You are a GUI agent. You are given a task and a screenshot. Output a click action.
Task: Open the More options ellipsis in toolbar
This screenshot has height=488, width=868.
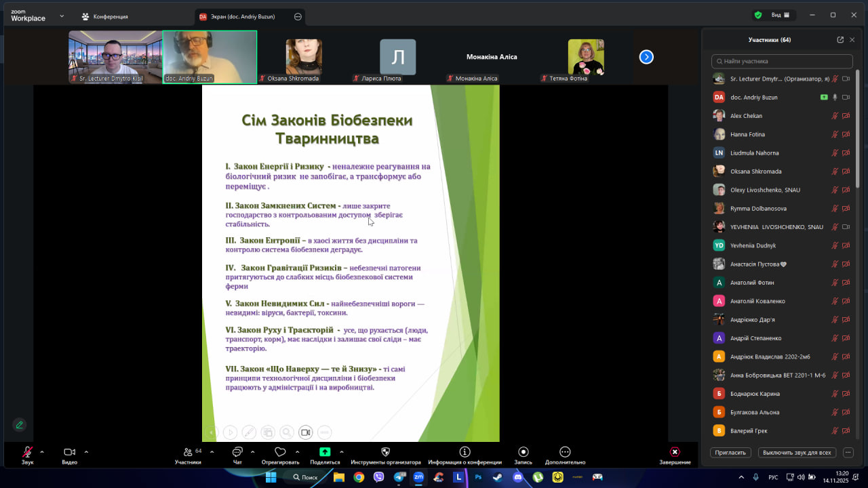[565, 452]
